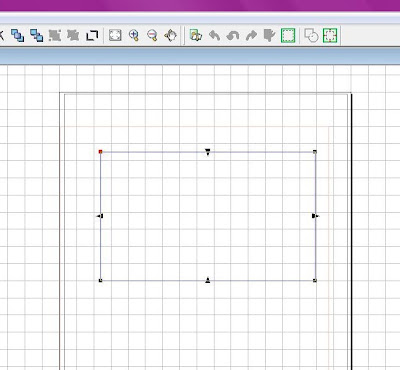
Task: Click the red top-left corner handle
Action: (x=100, y=152)
